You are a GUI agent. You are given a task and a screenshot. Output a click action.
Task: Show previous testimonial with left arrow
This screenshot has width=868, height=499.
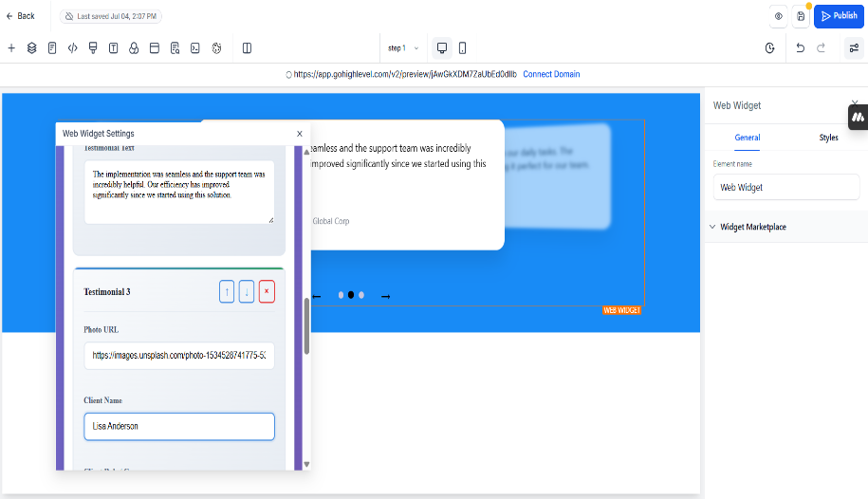coord(317,297)
